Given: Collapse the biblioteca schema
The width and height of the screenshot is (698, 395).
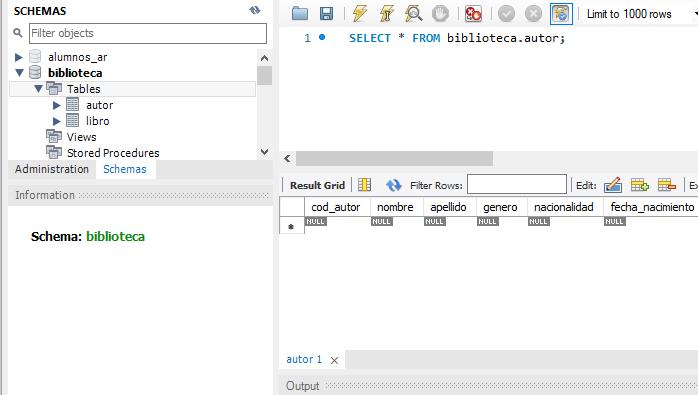Looking at the screenshot, I should click(x=19, y=73).
